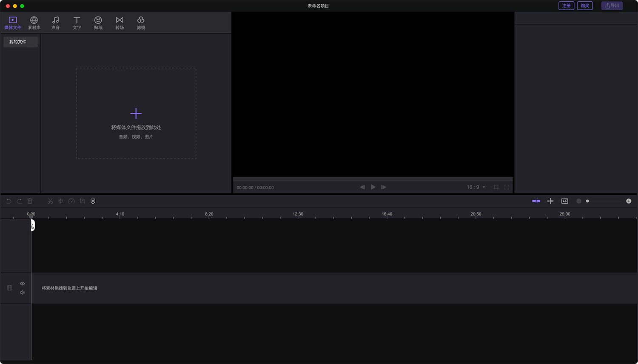Click the crop tool icon in timeline toolbar
Image resolution: width=638 pixels, height=364 pixels.
click(82, 201)
